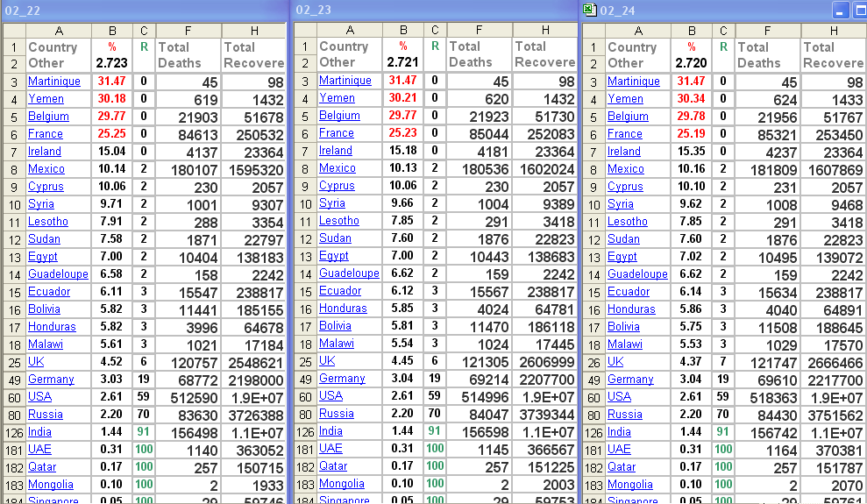The width and height of the screenshot is (867, 504).
Task: Select cell with 2.721 in 02_23
Action: coord(402,63)
